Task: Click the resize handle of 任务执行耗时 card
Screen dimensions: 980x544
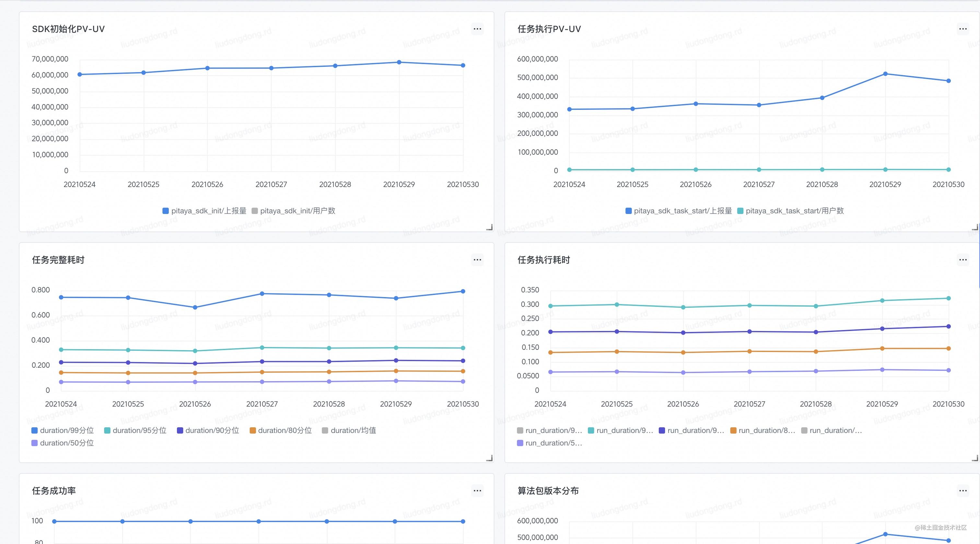Action: 975,458
